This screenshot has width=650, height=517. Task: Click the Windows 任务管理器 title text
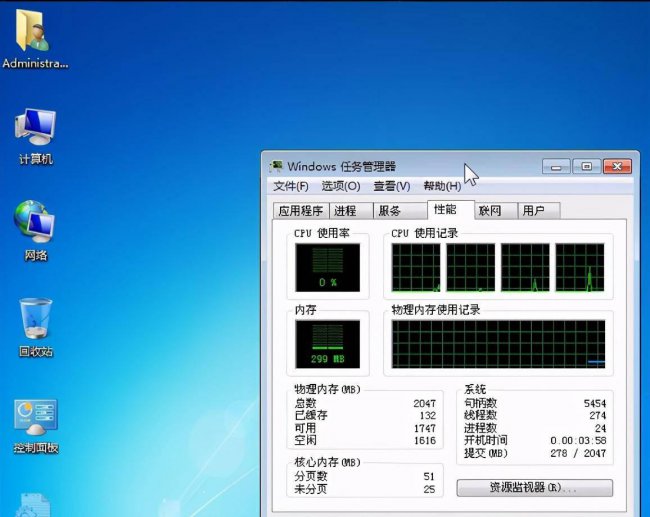pyautogui.click(x=342, y=167)
